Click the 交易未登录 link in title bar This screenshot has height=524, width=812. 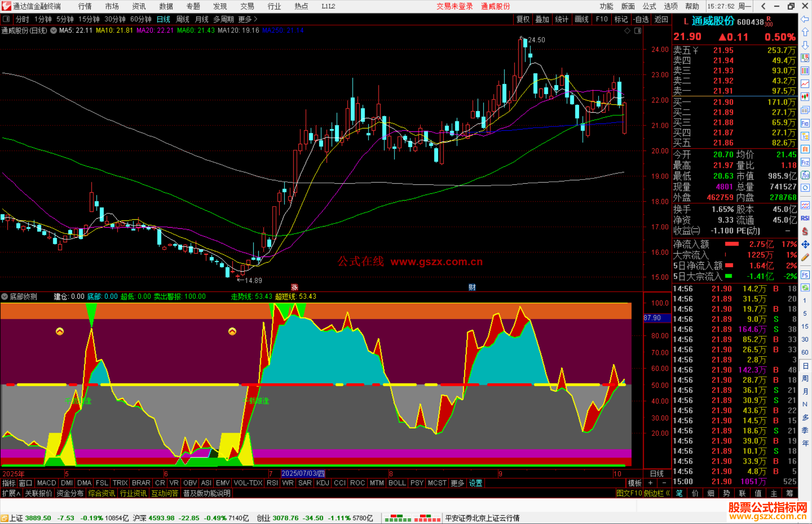[454, 6]
